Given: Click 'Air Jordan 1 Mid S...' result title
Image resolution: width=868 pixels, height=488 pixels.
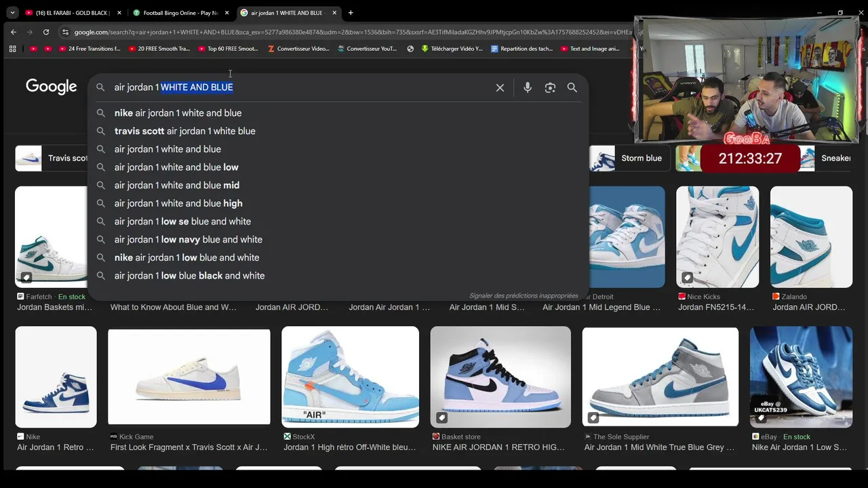Looking at the screenshot, I should [487, 307].
